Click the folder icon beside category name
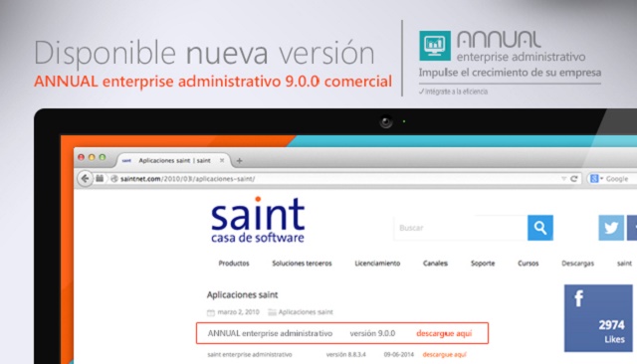Image resolution: width=637 pixels, height=364 pixels. coord(272,311)
